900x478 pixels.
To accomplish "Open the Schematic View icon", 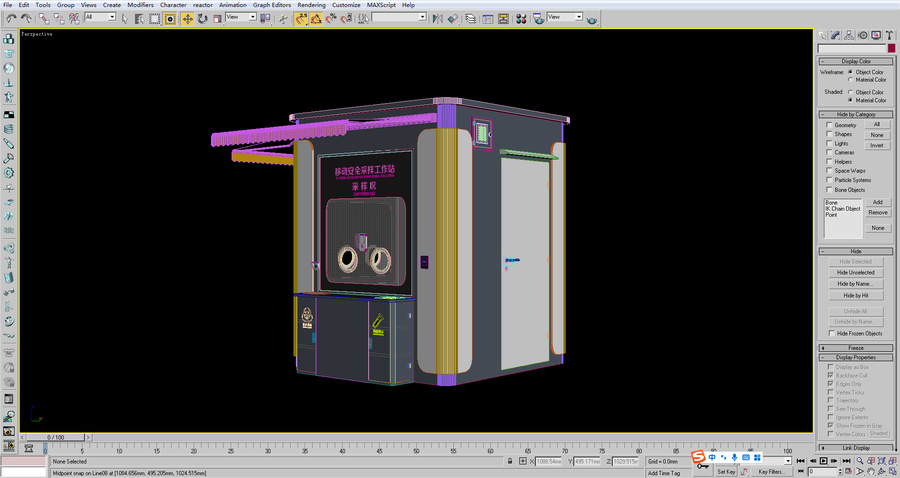I will click(x=503, y=19).
